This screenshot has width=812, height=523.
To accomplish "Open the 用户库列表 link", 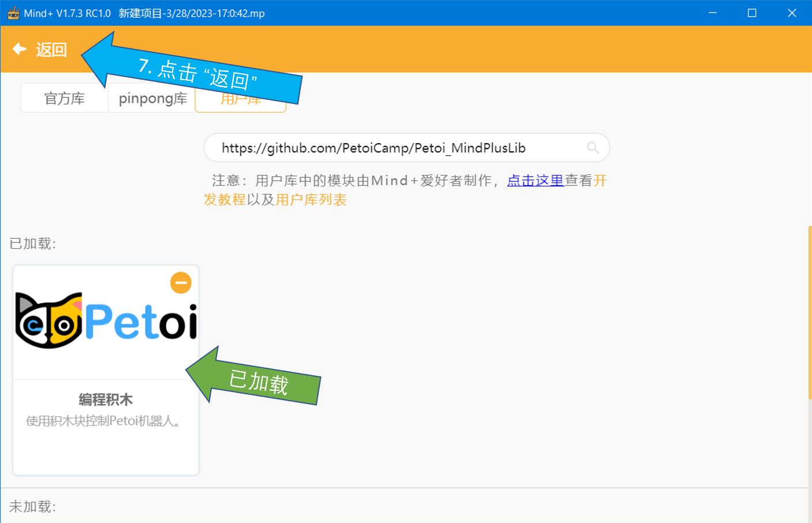I will 311,200.
